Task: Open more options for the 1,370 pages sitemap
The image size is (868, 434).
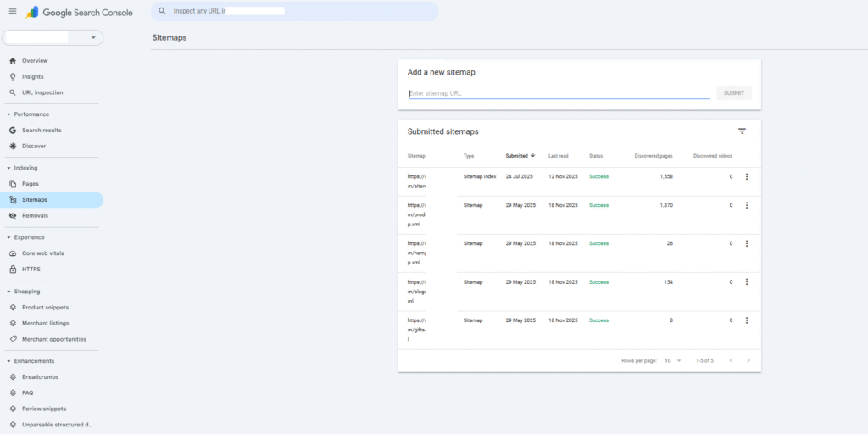Action: click(746, 205)
